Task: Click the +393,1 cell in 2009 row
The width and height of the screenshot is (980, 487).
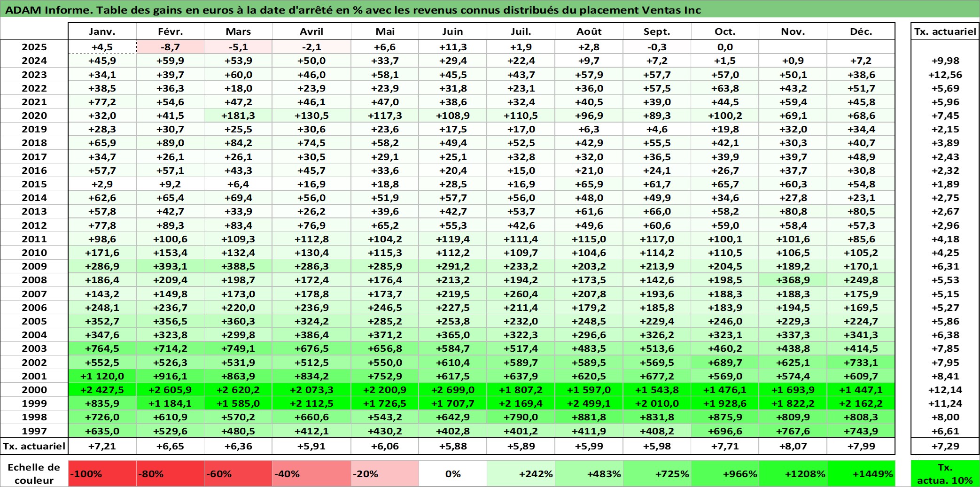Action: click(x=170, y=266)
